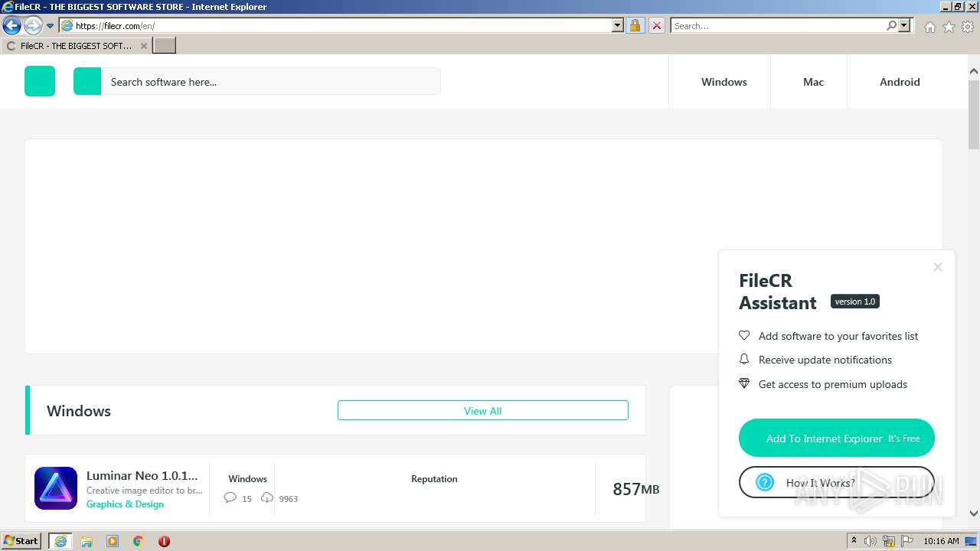The image size is (980, 551).
Task: Click the version 1.0 badge
Action: click(x=854, y=302)
